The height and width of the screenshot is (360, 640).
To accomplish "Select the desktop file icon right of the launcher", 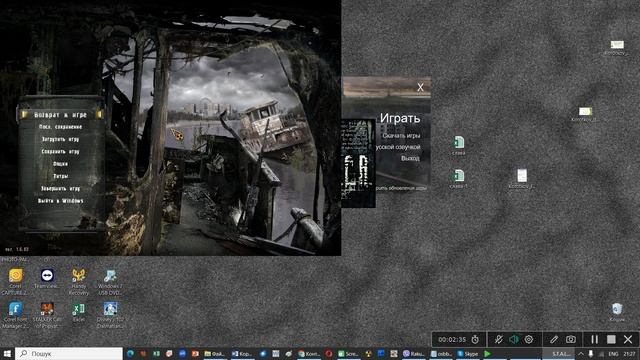I will [x=585, y=114].
